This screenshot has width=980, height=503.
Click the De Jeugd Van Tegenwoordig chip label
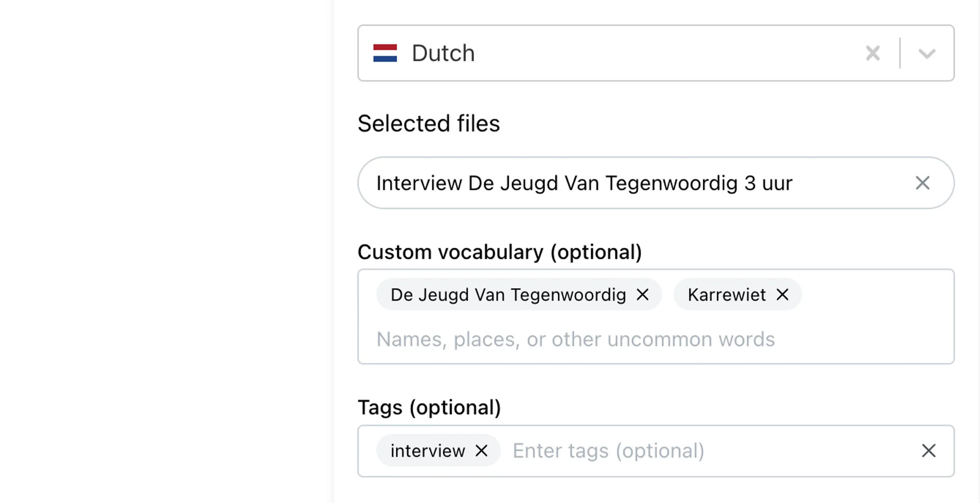[508, 294]
